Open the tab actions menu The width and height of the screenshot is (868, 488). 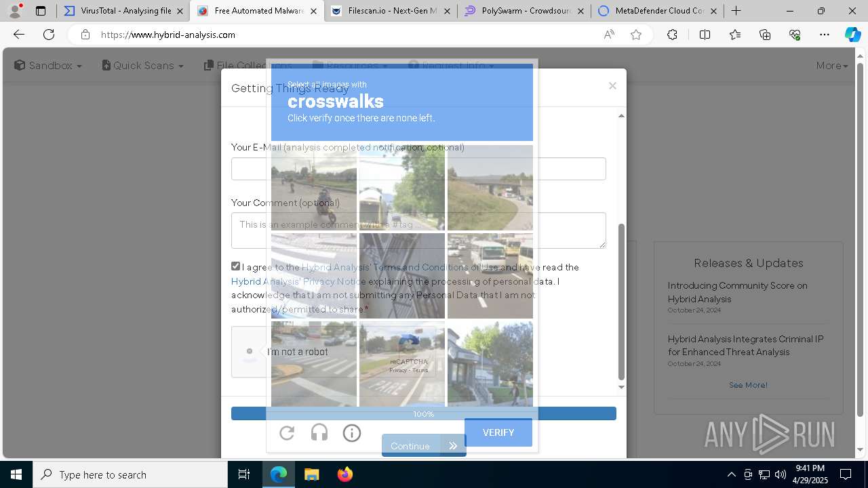[x=41, y=11]
